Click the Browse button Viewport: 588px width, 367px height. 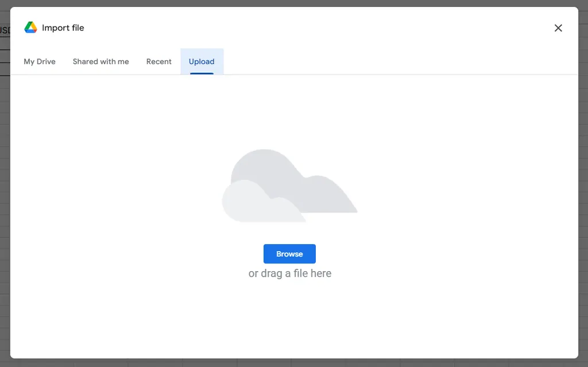289,253
